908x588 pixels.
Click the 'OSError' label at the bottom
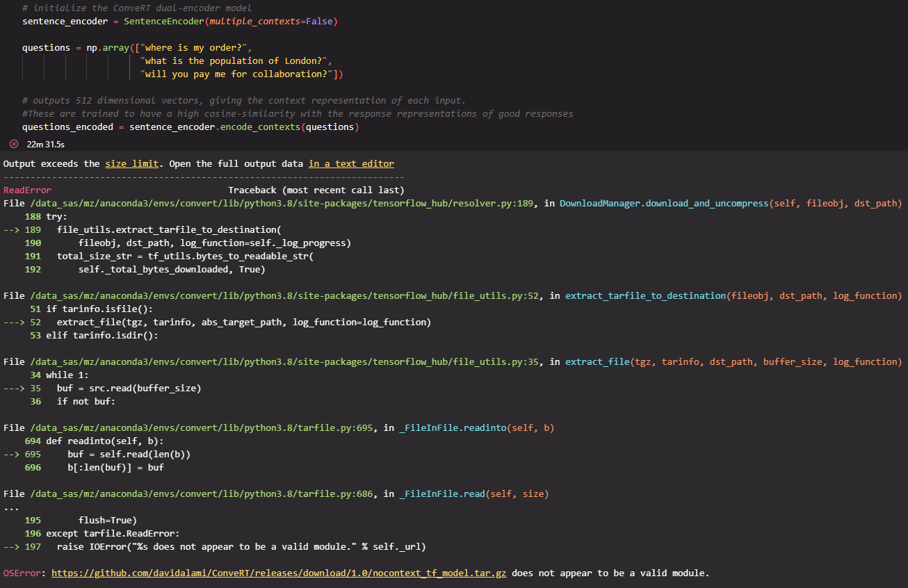point(22,573)
